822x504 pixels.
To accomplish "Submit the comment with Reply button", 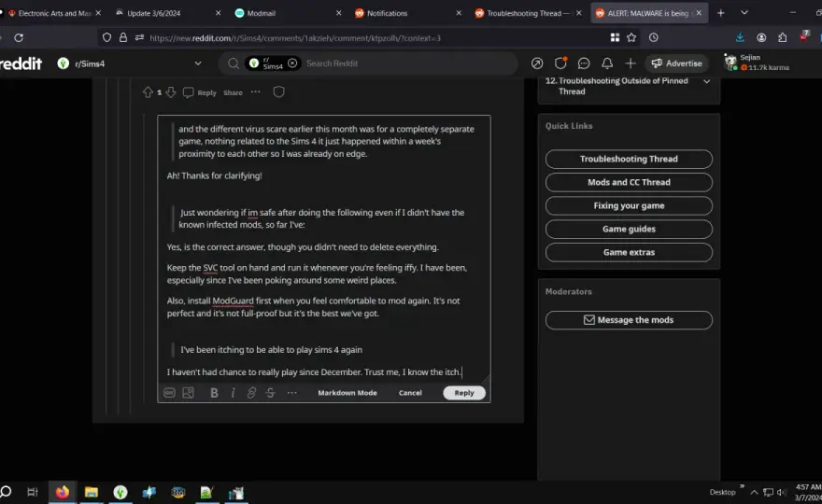I will click(x=464, y=392).
